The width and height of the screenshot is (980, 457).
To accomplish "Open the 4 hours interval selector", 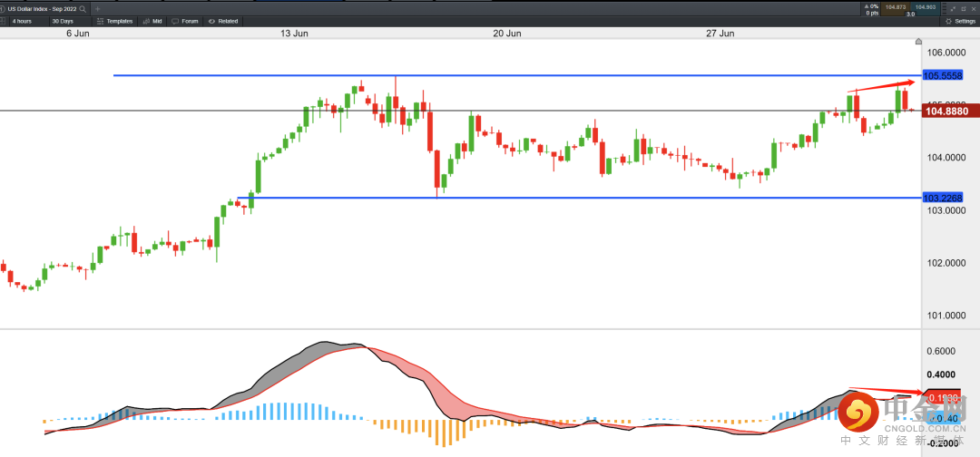I will pyautogui.click(x=29, y=21).
